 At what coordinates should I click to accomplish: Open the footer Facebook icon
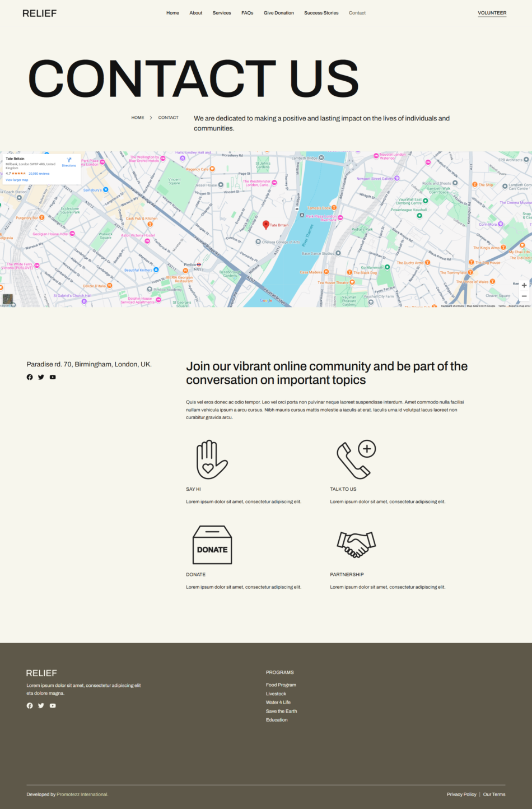[x=30, y=706]
